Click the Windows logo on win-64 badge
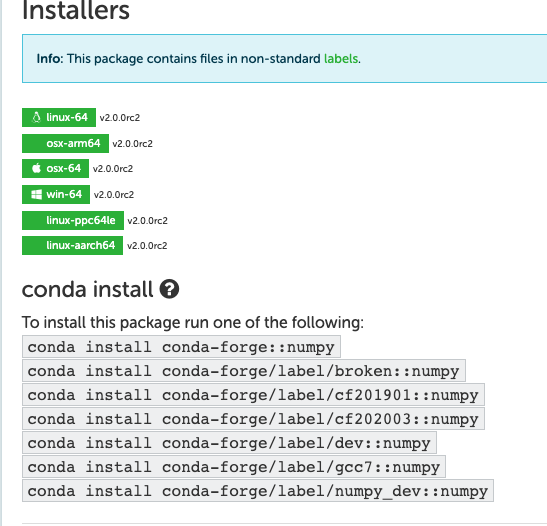Image resolution: width=547 pixels, height=526 pixels. pyautogui.click(x=36, y=194)
